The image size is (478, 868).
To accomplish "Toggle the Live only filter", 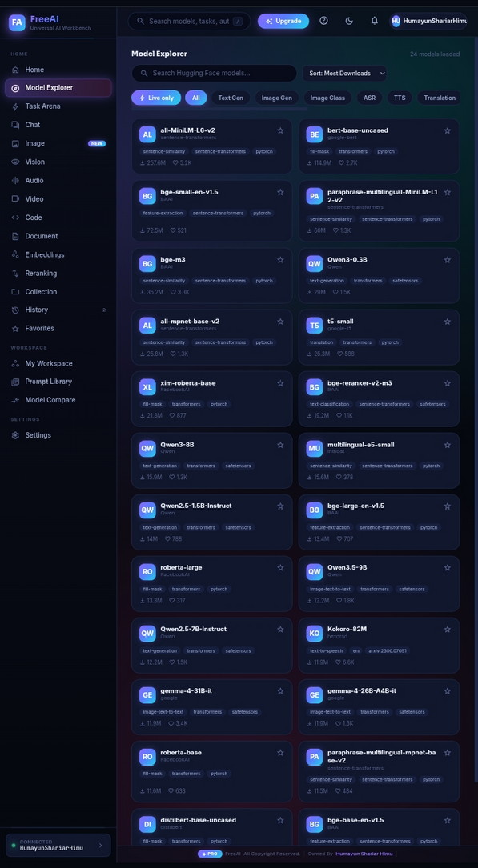I will click(156, 98).
